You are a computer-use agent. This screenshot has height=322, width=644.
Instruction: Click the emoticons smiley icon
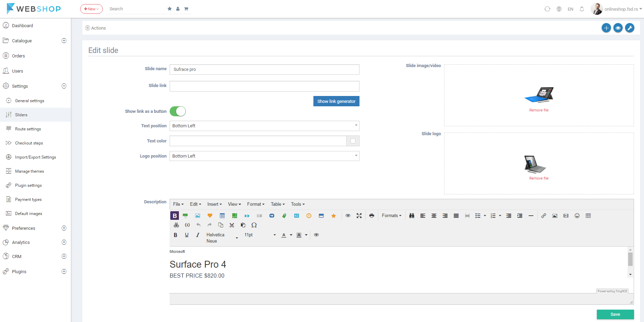[x=577, y=216]
